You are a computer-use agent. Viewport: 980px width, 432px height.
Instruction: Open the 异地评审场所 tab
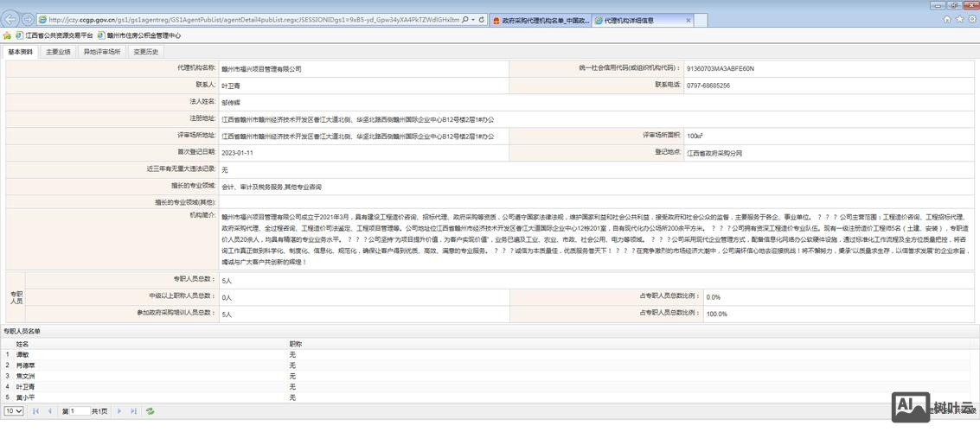[x=103, y=52]
